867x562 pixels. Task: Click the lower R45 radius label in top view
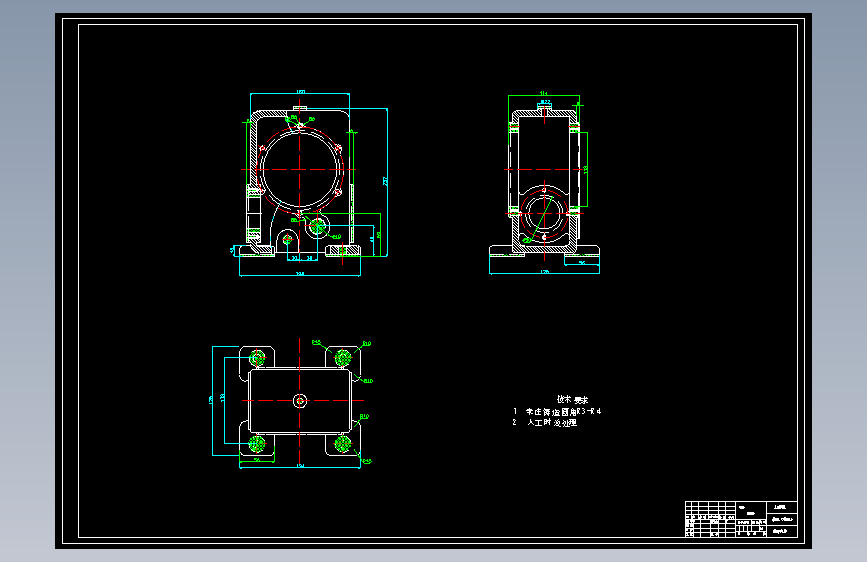367,461
